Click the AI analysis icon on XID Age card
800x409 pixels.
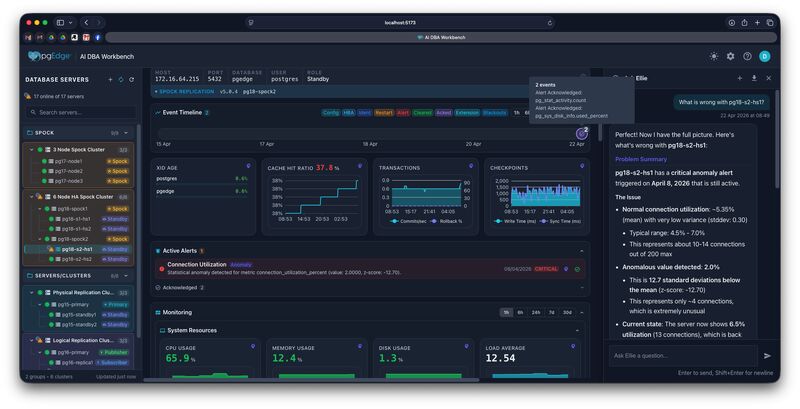pyautogui.click(x=248, y=166)
